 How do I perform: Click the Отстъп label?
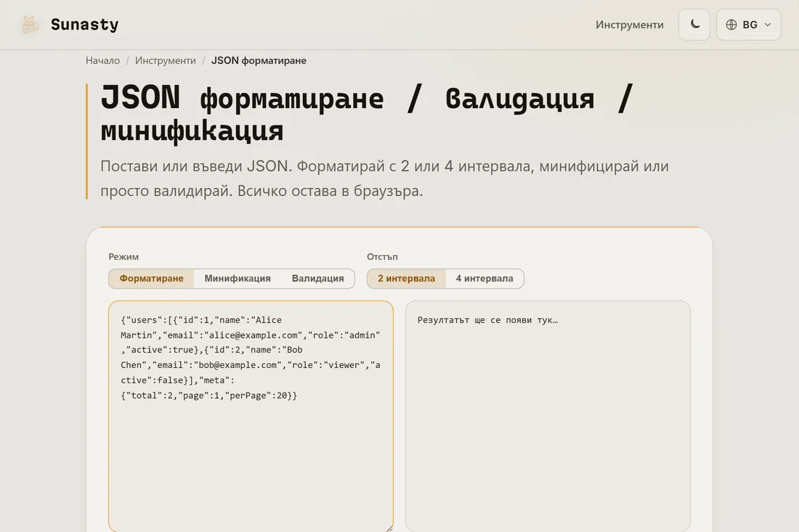click(382, 257)
